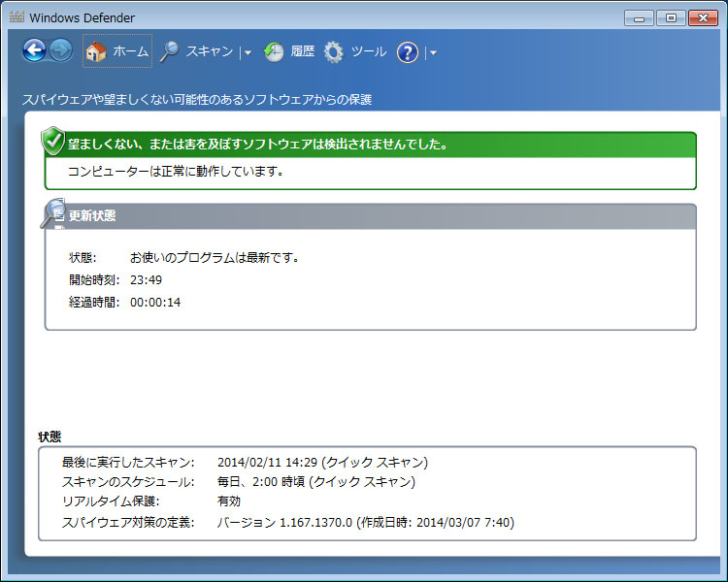This screenshot has width=728, height=582.
Task: Click the スパイウェア対策の定義: label
Action: 128,523
